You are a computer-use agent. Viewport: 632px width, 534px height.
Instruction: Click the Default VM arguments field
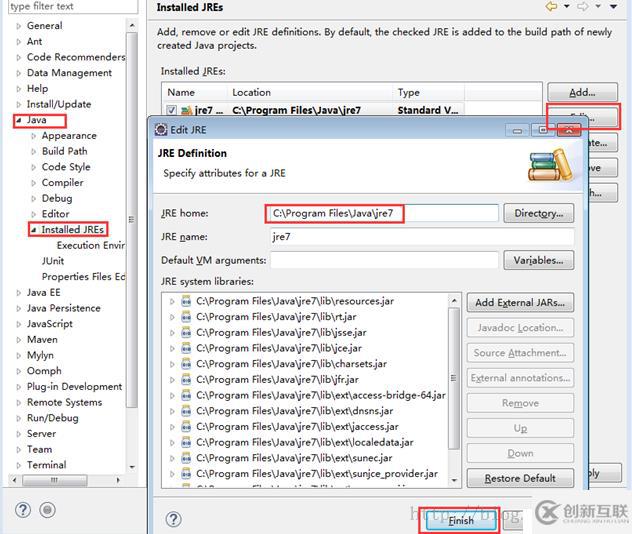click(x=384, y=260)
